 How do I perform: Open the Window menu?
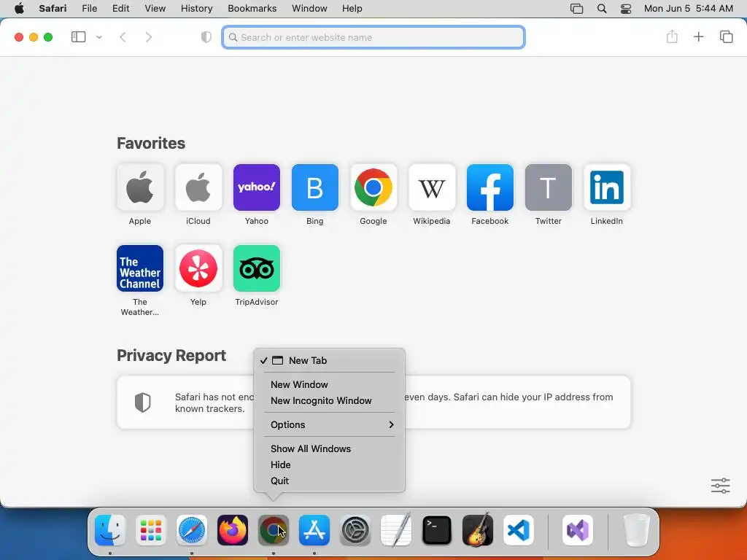[309, 9]
